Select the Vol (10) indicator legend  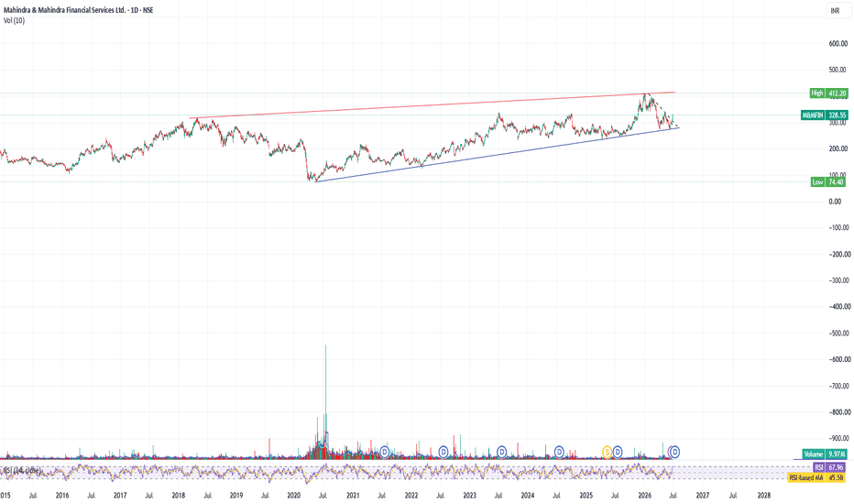14,21
